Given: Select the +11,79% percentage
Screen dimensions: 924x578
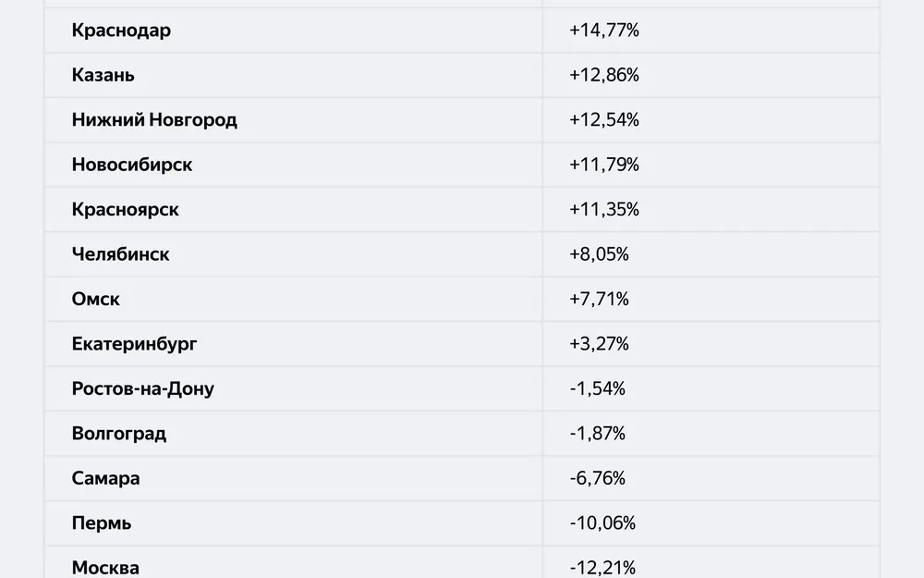Looking at the screenshot, I should (604, 165).
